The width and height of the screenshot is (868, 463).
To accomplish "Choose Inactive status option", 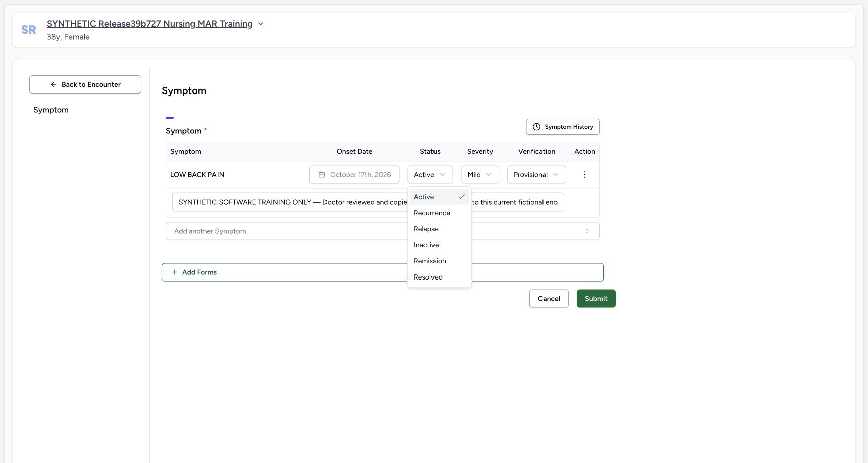I will tap(440, 245).
